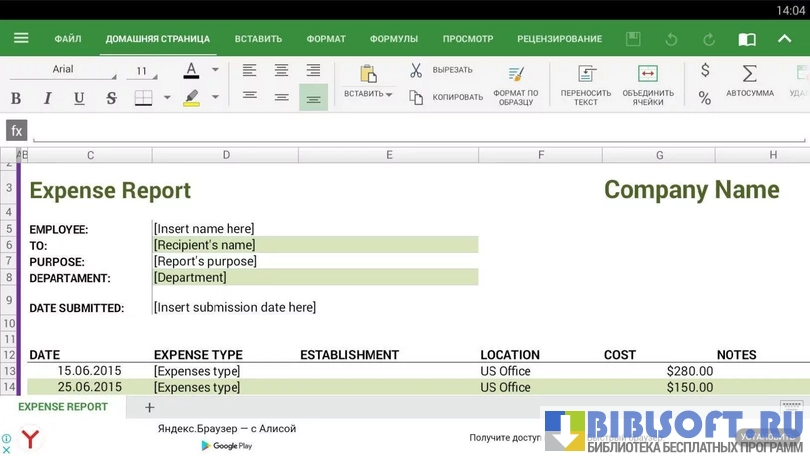Click the scissors cut icon

coord(416,71)
